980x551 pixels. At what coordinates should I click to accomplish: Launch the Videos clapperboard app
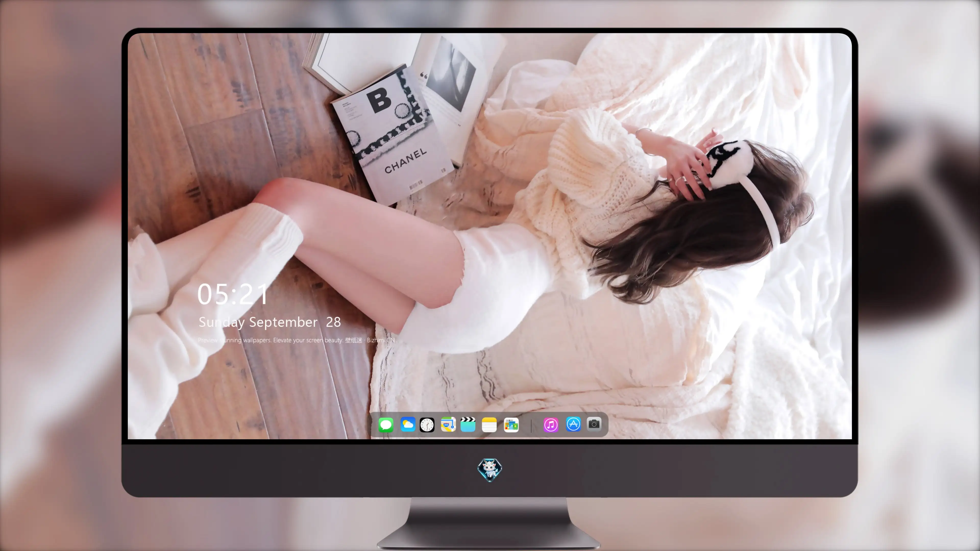pyautogui.click(x=468, y=424)
